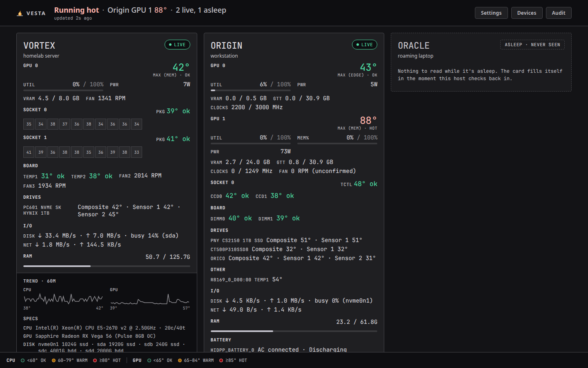588x368 pixels.
Task: Click the Origin GPU 1 88° header alert
Action: 137,10
